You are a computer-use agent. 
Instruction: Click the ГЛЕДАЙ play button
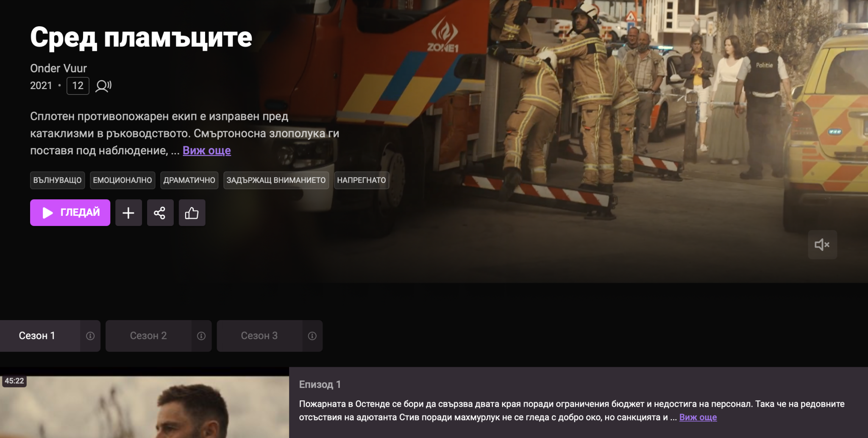coord(70,212)
